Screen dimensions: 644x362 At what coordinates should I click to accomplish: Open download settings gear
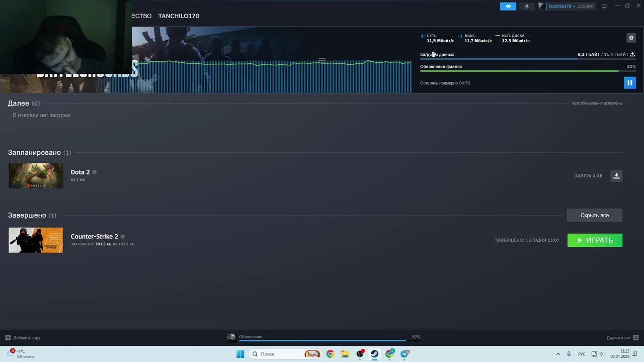click(631, 38)
